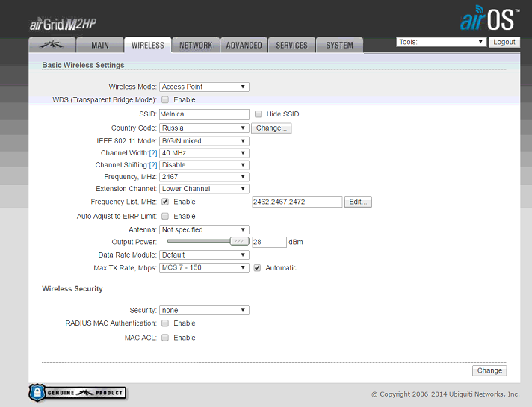Open the Country Code dropdown
Screen dimensions: 532x407
pyautogui.click(x=204, y=128)
